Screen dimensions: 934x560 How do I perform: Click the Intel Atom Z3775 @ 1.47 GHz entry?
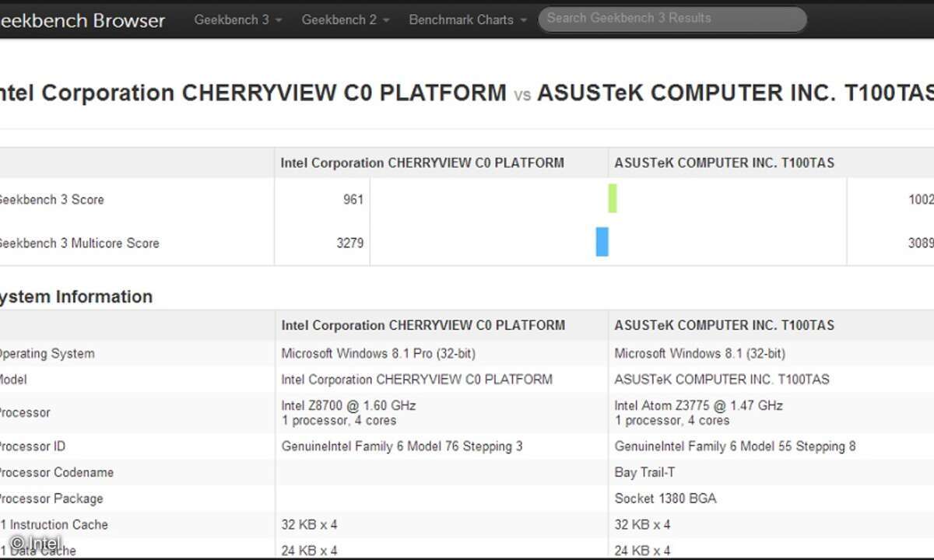click(x=698, y=405)
